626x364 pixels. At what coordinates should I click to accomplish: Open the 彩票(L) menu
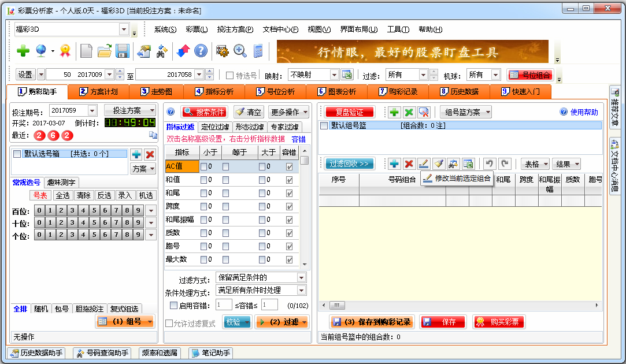(197, 29)
